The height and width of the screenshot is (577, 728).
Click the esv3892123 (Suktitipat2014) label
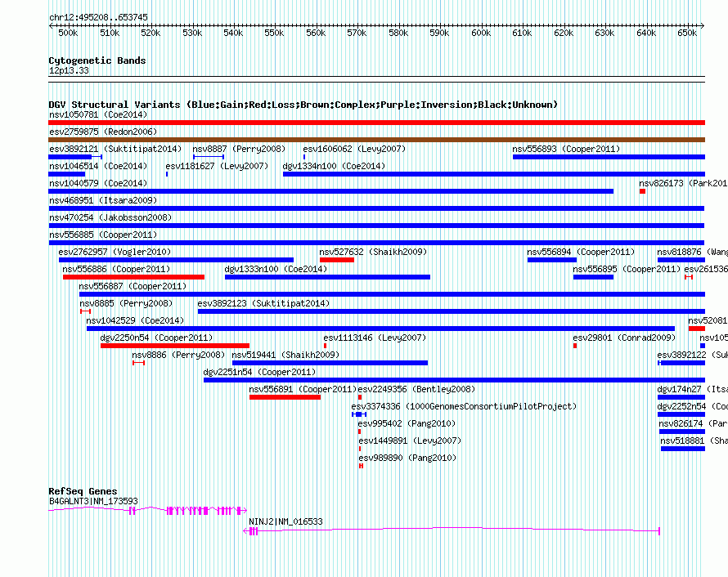pyautogui.click(x=263, y=303)
